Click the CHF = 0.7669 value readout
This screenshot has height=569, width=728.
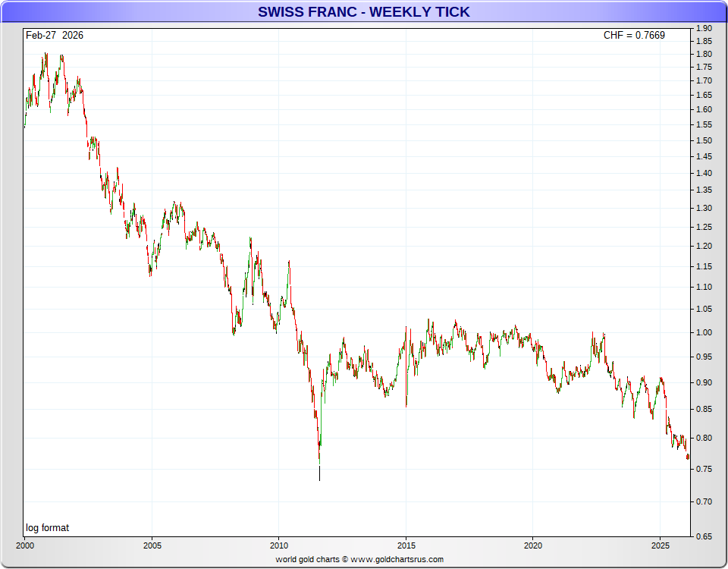pyautogui.click(x=634, y=35)
